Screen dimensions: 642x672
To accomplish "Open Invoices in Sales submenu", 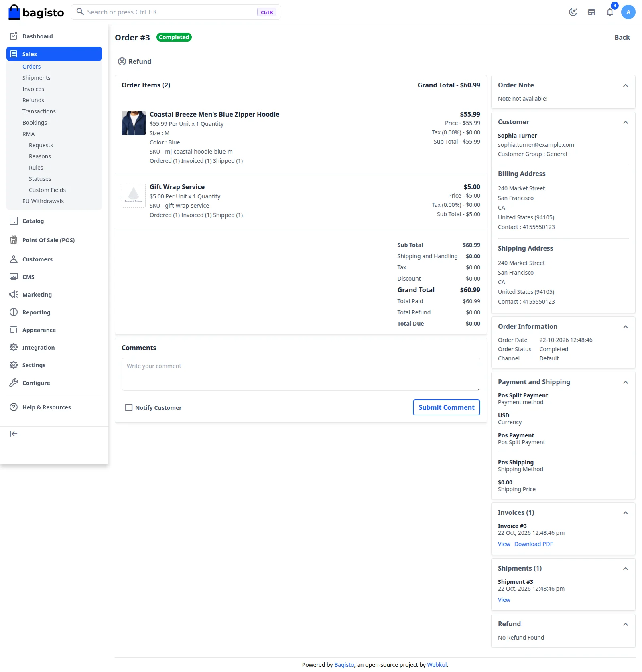I will pyautogui.click(x=33, y=89).
